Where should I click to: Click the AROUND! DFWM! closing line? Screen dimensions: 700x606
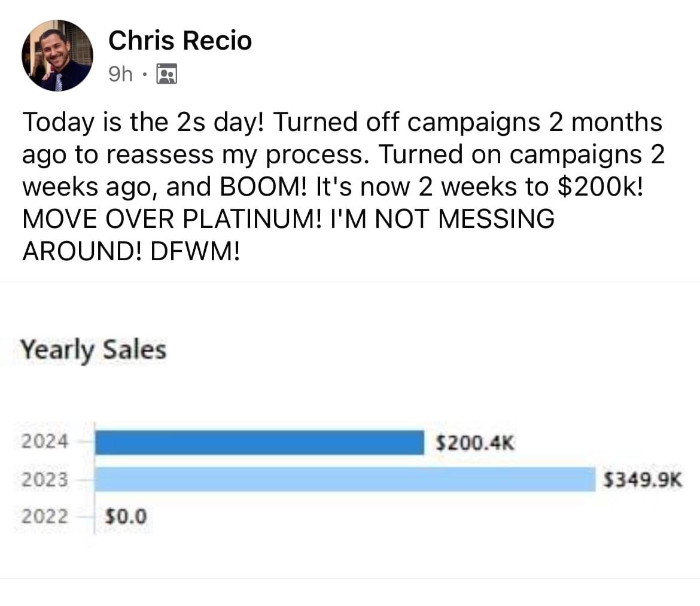coord(131,251)
